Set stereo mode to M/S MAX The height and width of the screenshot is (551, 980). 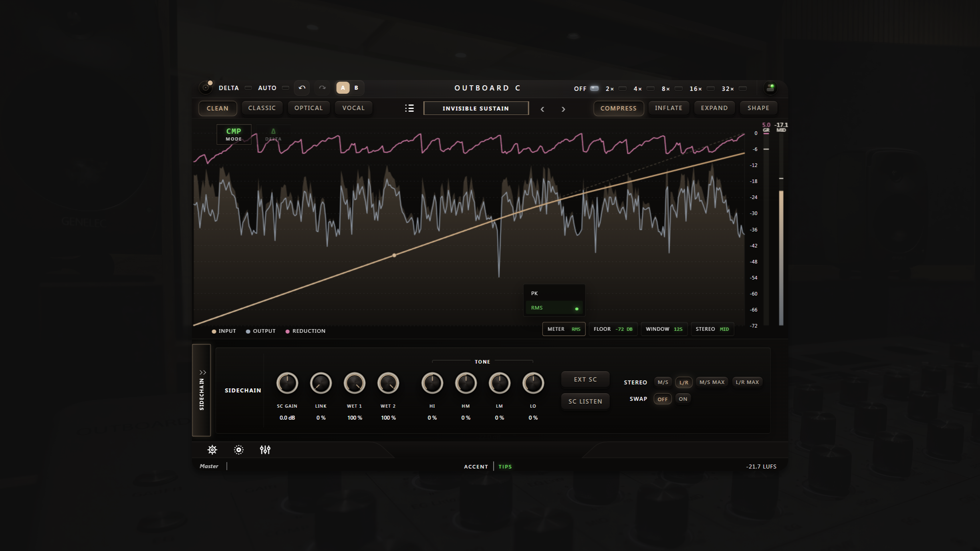click(712, 382)
